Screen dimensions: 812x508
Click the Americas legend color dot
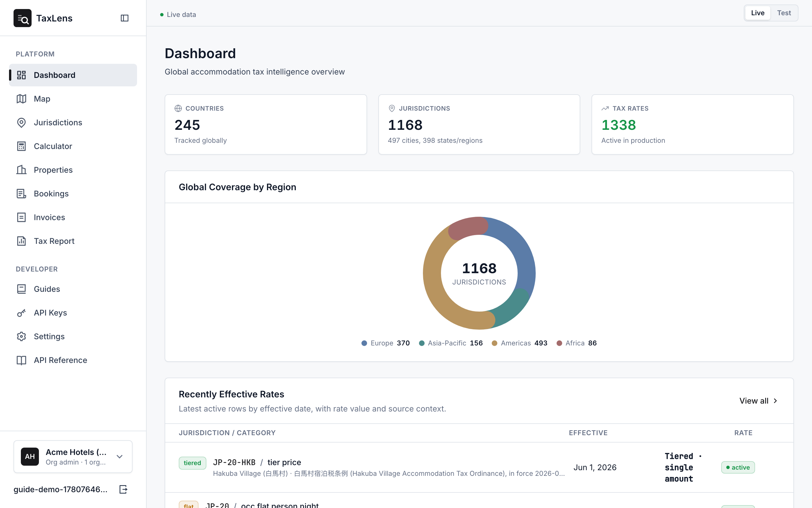[x=494, y=343]
